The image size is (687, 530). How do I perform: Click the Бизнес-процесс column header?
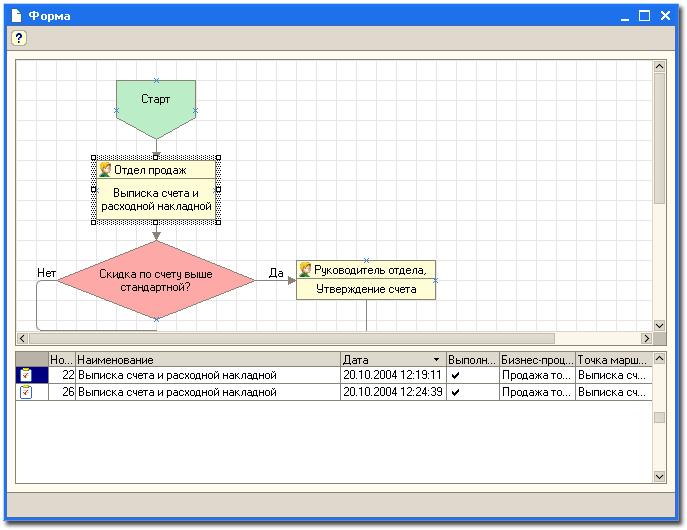click(x=537, y=359)
